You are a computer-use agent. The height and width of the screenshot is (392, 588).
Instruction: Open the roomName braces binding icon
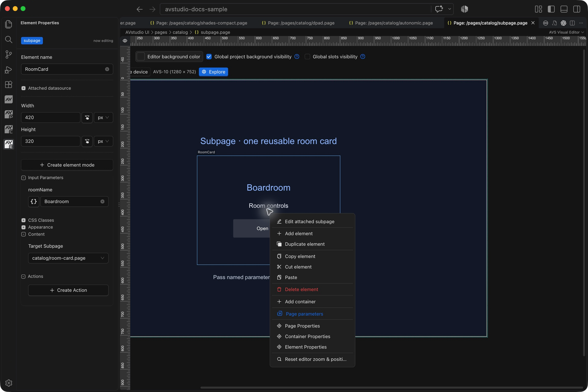pos(34,201)
